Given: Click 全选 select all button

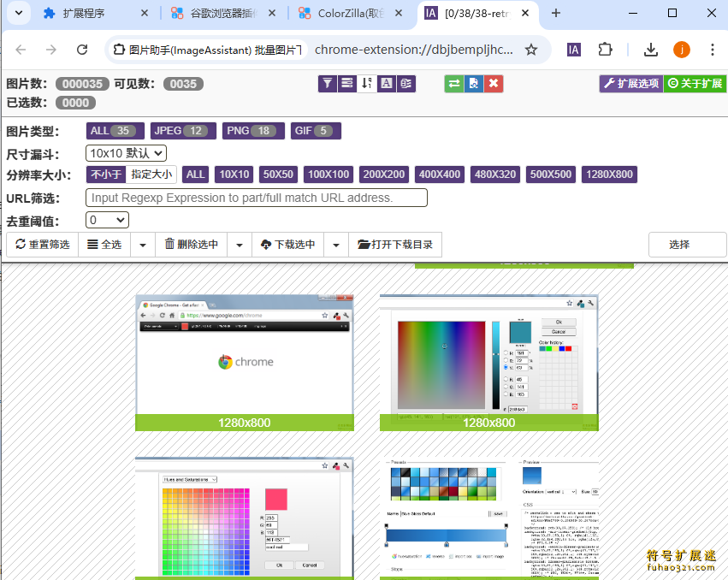Looking at the screenshot, I should [104, 245].
